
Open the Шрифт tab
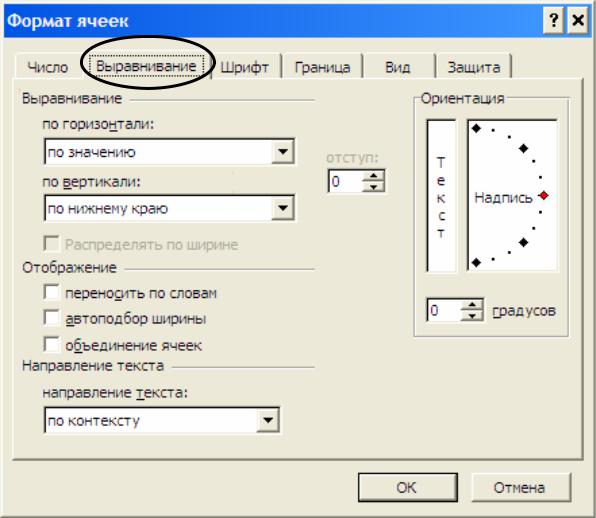245,67
